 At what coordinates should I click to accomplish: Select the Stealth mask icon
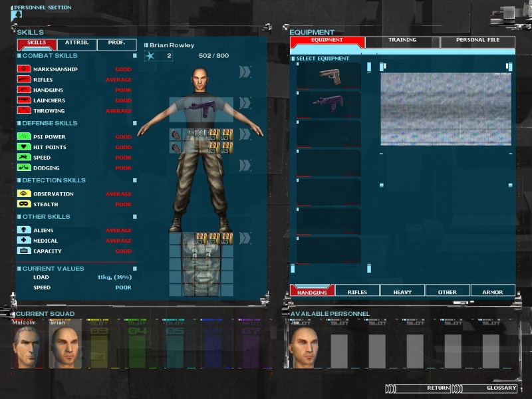[24, 204]
